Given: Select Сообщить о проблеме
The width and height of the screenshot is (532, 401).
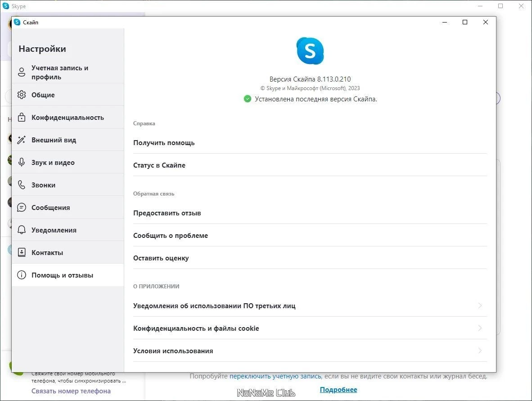Looking at the screenshot, I should pyautogui.click(x=310, y=235).
